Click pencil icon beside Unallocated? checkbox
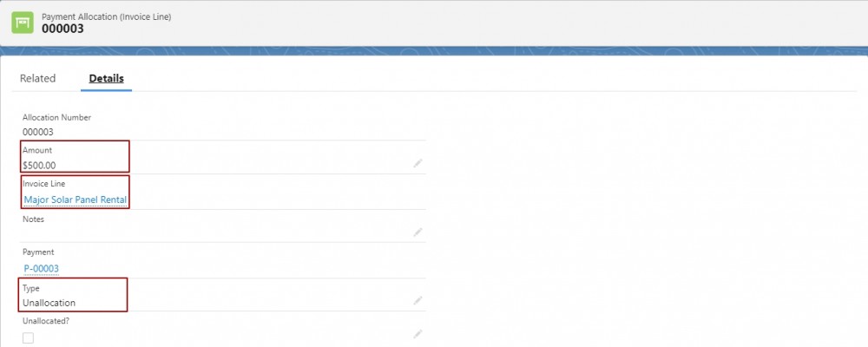 (x=418, y=334)
